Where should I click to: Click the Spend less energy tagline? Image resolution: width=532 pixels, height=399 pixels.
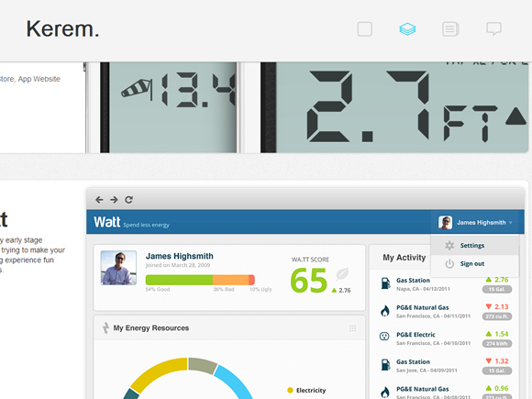pyautogui.click(x=146, y=225)
